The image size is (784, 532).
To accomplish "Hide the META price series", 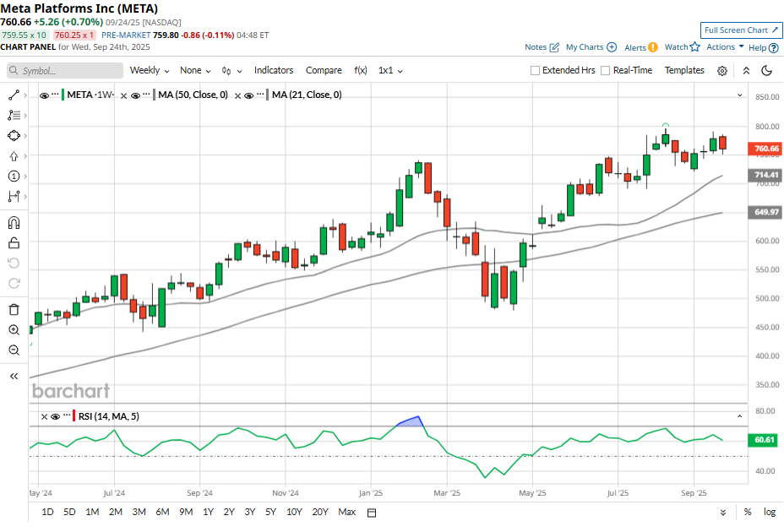I will [44, 95].
